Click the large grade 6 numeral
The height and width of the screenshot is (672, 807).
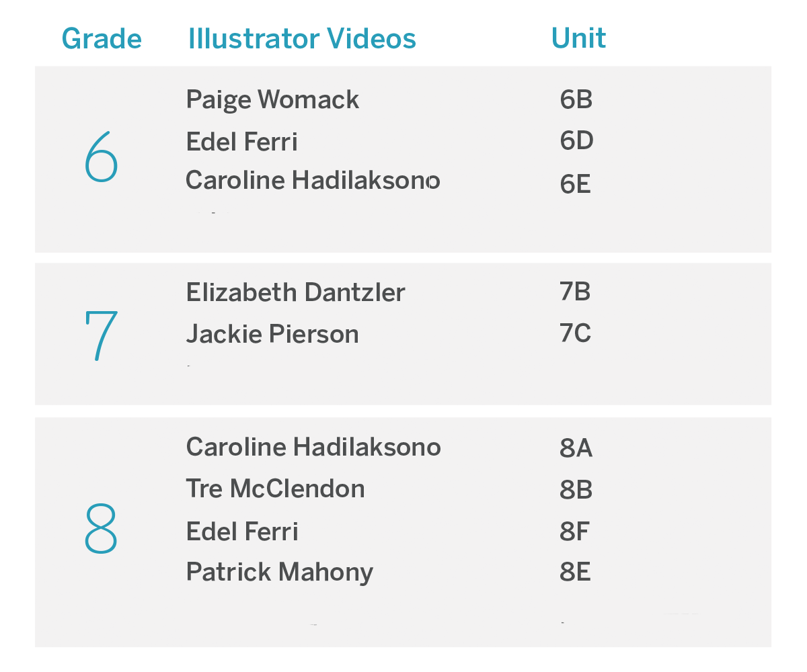102,159
